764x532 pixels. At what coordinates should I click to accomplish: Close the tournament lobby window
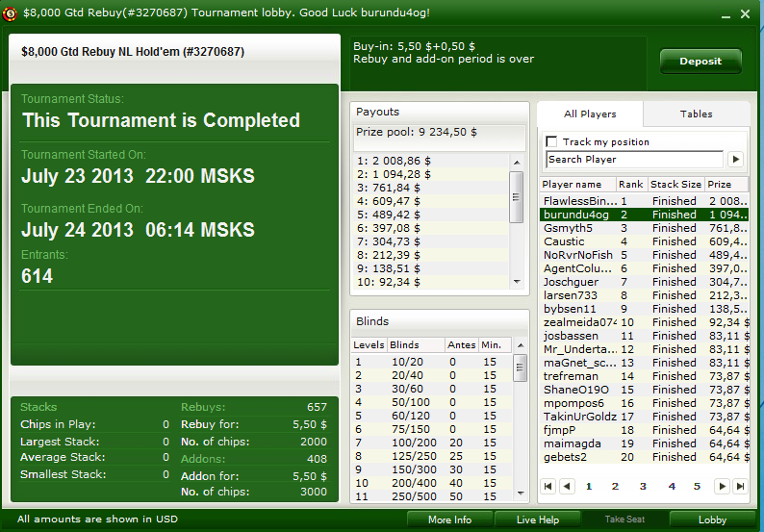click(745, 14)
